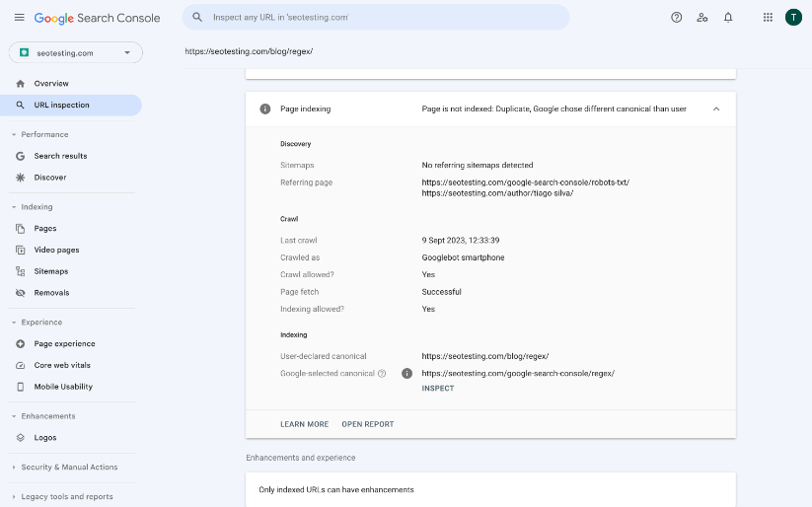Click the inspected URL text below search bar

click(x=249, y=51)
